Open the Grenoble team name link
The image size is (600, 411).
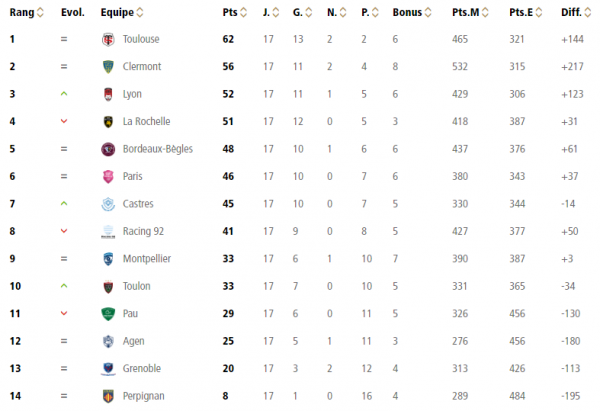point(142,369)
